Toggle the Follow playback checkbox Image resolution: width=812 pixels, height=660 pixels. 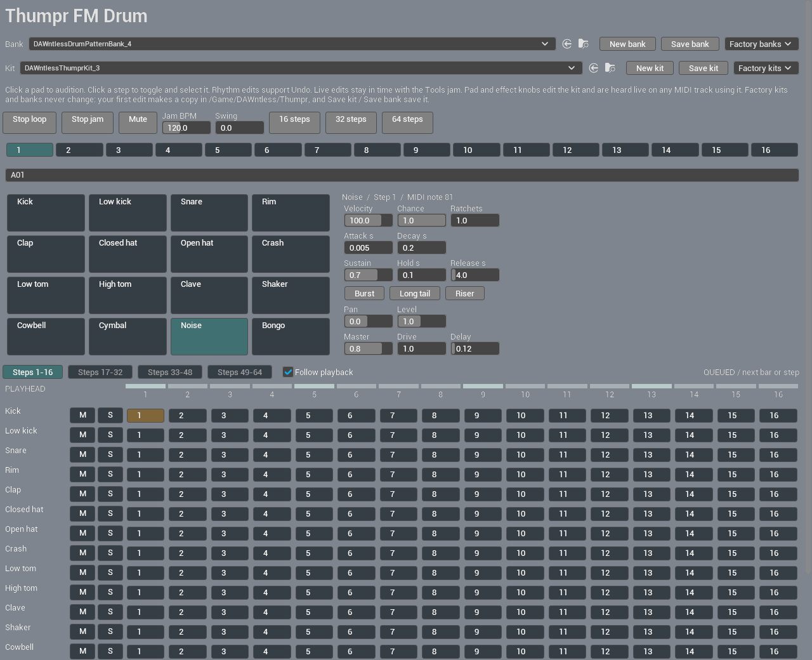(288, 373)
